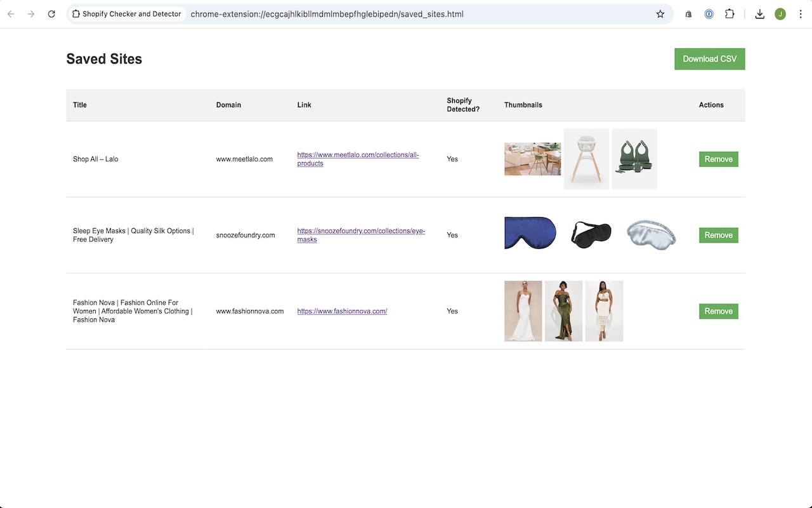Open the Downloads icon in the toolbar
This screenshot has width=812, height=508.
[760, 13]
